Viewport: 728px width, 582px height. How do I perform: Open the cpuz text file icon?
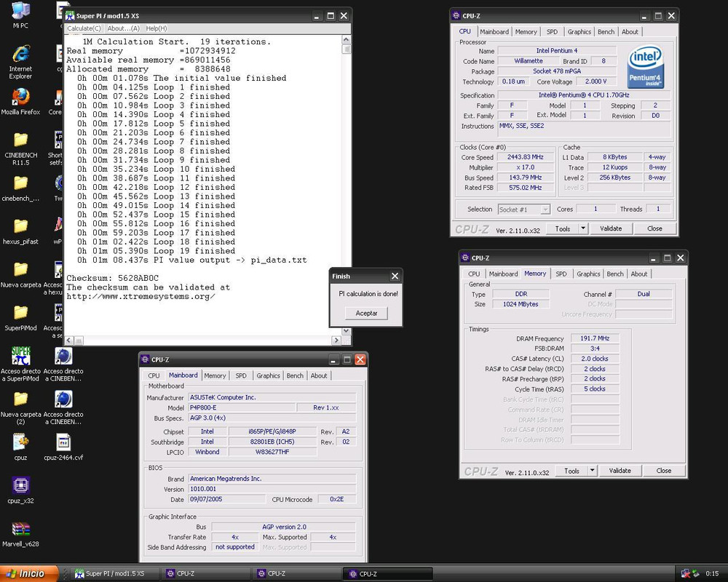pos(20,447)
